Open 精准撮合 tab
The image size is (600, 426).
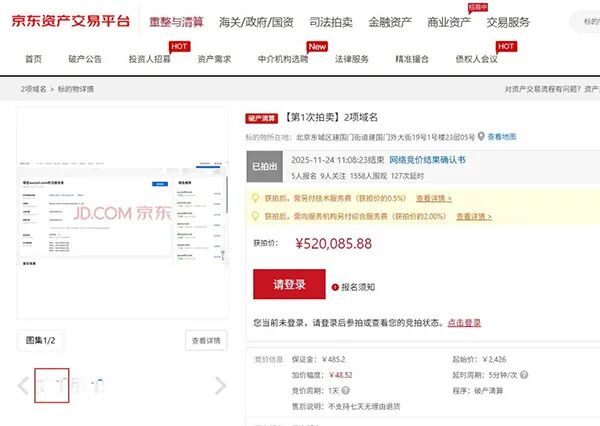click(412, 59)
